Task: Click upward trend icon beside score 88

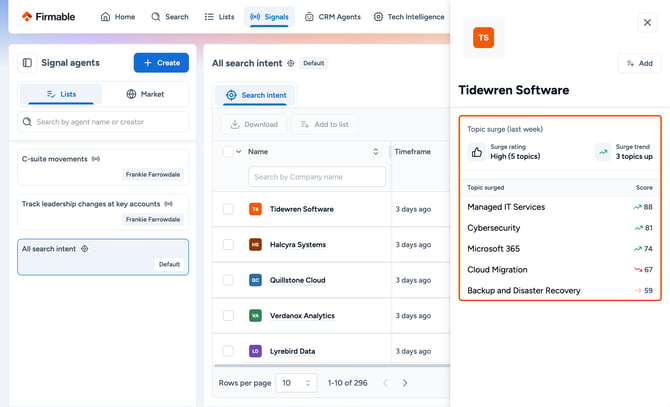Action: (637, 207)
